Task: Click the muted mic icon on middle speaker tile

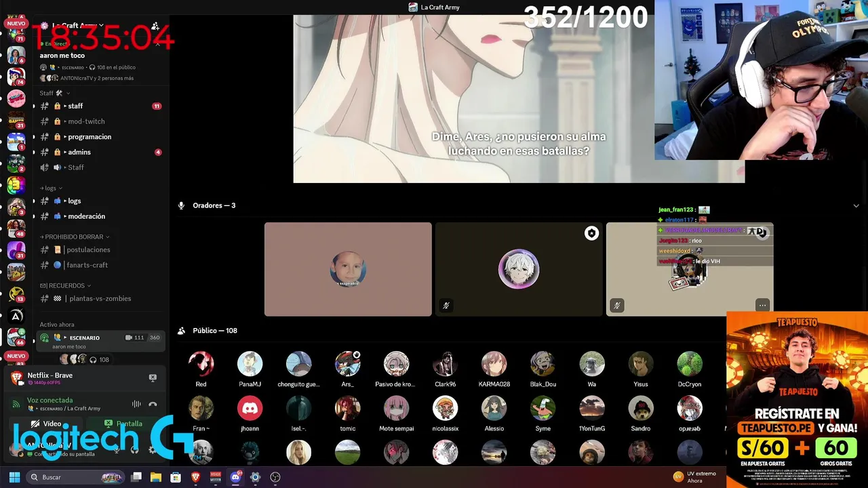Action: pos(446,306)
